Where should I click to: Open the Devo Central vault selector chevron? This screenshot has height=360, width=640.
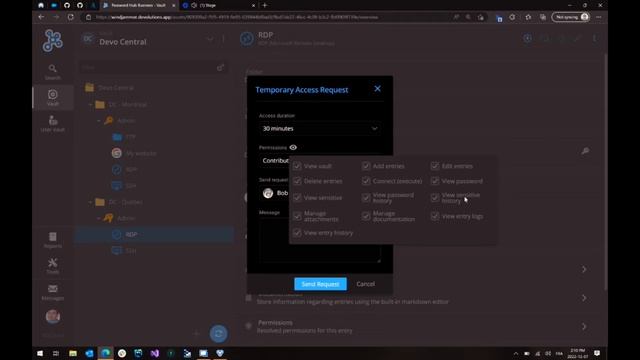[x=210, y=39]
